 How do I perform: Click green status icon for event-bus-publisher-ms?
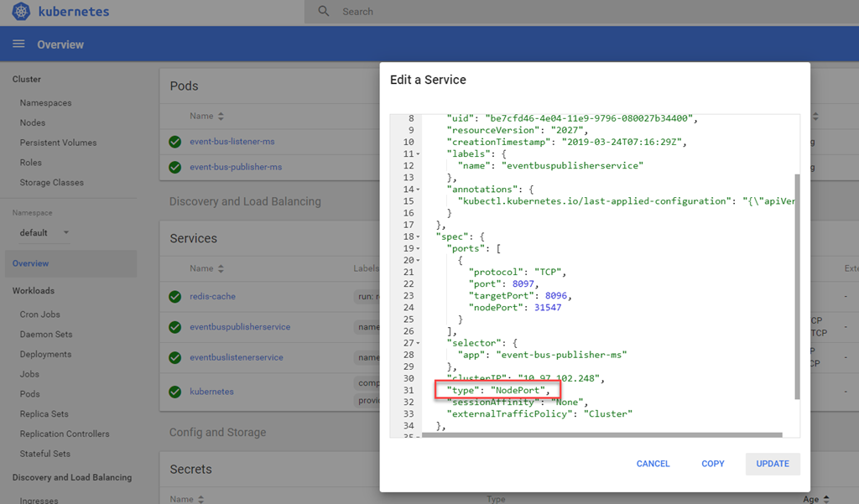[x=174, y=167]
